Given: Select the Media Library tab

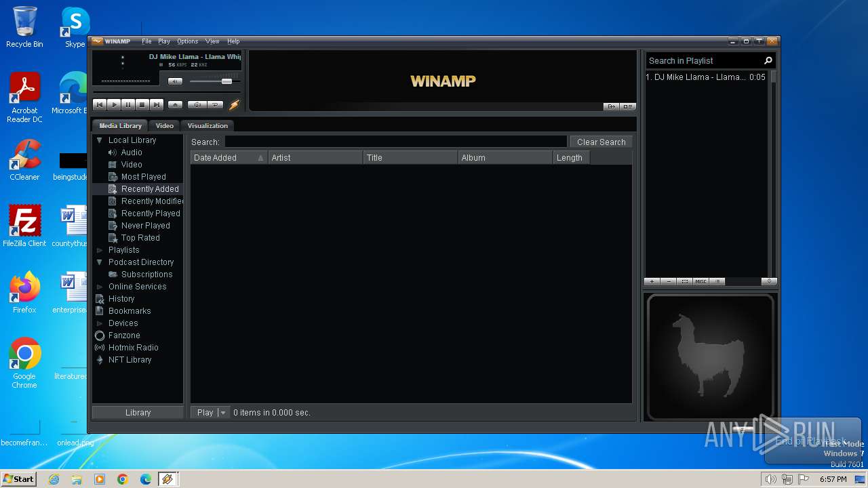Looking at the screenshot, I should click(x=121, y=125).
